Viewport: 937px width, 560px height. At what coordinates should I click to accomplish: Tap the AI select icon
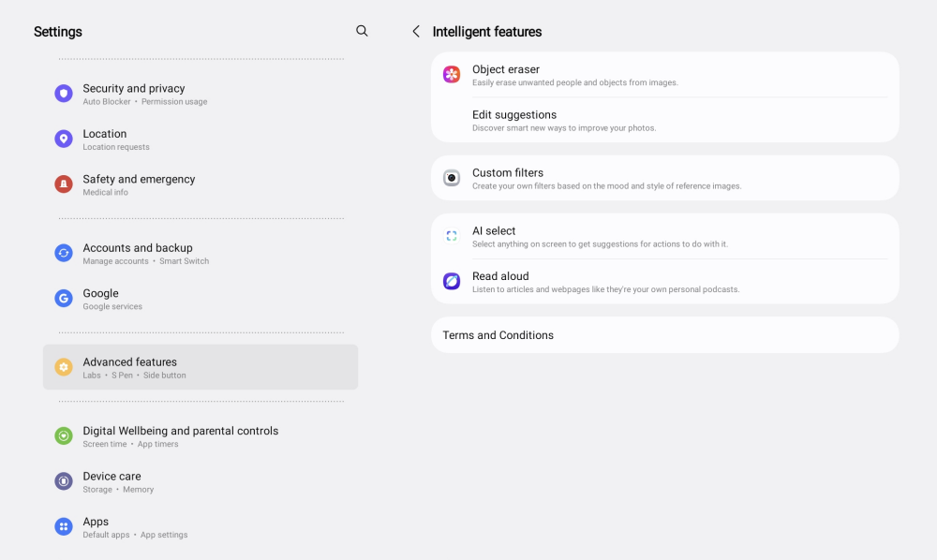pos(452,236)
